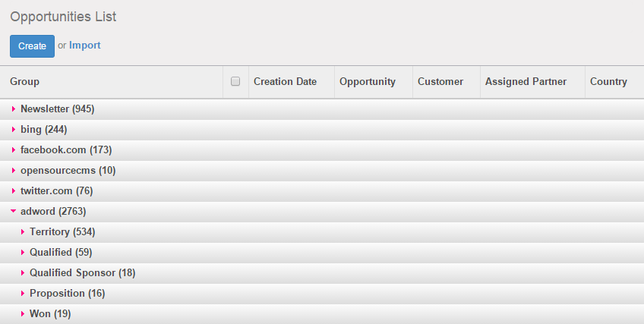The width and height of the screenshot is (644, 324).
Task: Sort by Creation Date column header
Action: [285, 82]
